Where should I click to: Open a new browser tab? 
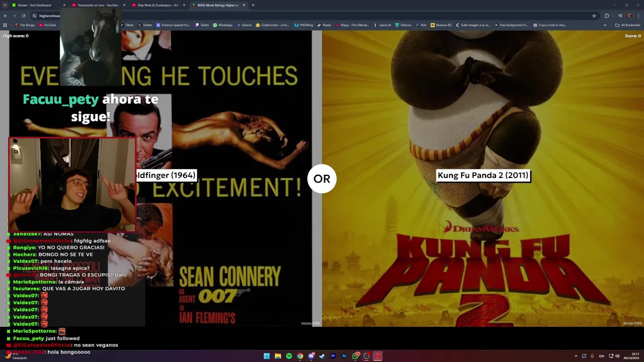point(253,5)
